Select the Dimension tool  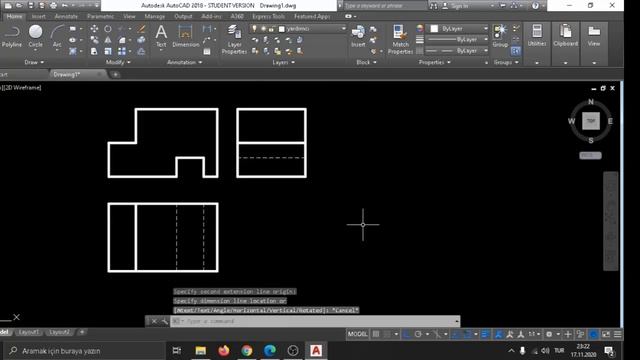pos(185,37)
